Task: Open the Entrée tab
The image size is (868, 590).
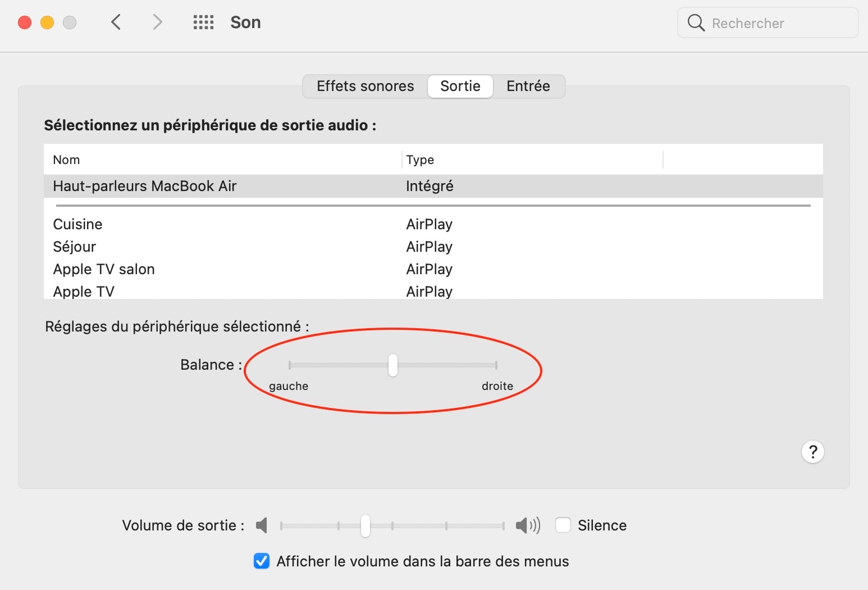Action: click(528, 86)
